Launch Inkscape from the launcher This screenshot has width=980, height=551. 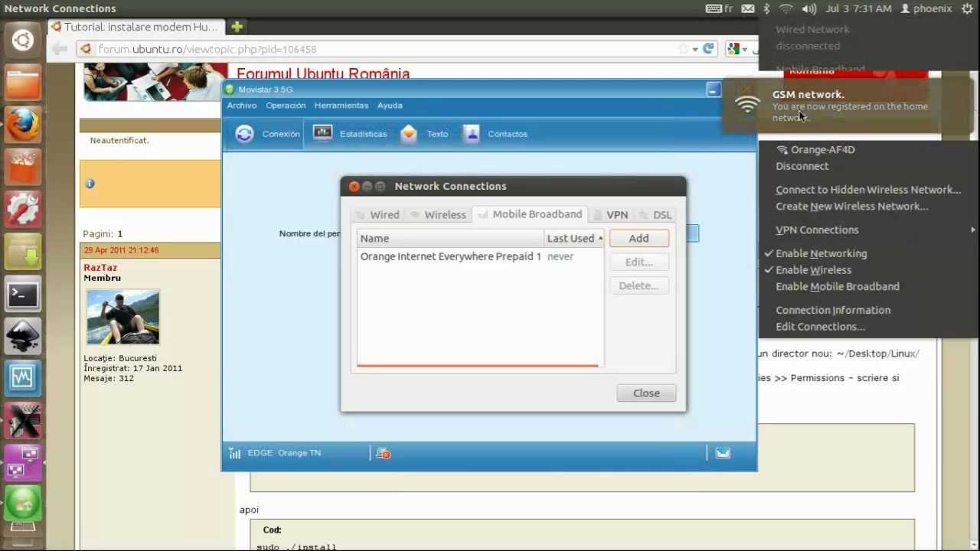coord(23,335)
